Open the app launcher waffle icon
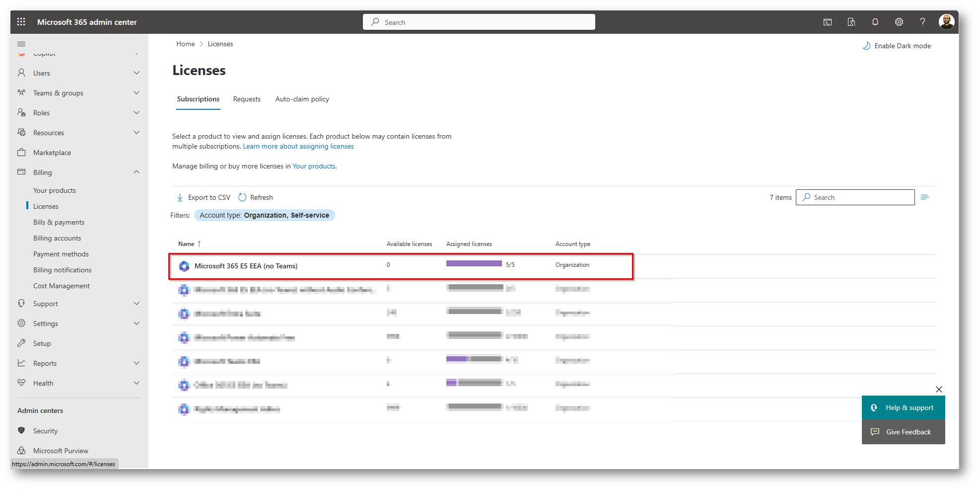The image size is (980, 490). point(21,22)
